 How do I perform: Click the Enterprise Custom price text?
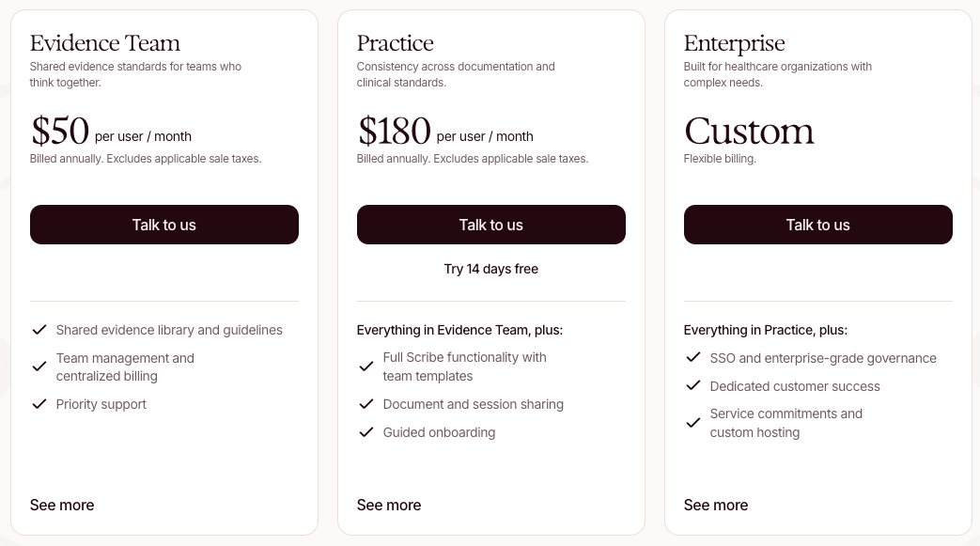(749, 131)
